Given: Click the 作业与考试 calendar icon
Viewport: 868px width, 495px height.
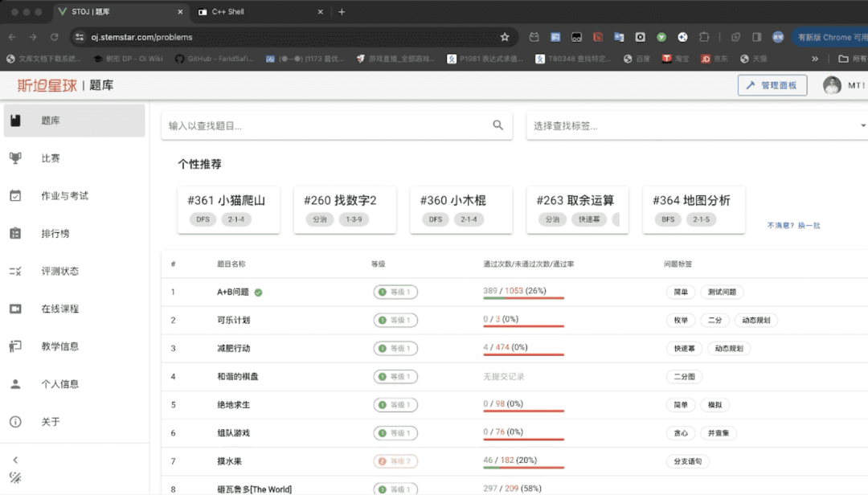Looking at the screenshot, I should point(15,196).
